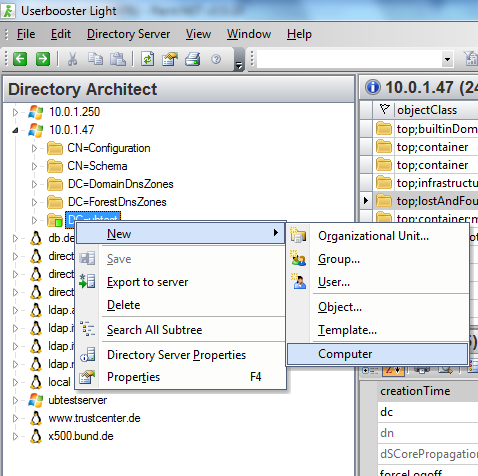Select the CN=Schema tree item
The image size is (478, 476).
pyautogui.click(x=97, y=166)
